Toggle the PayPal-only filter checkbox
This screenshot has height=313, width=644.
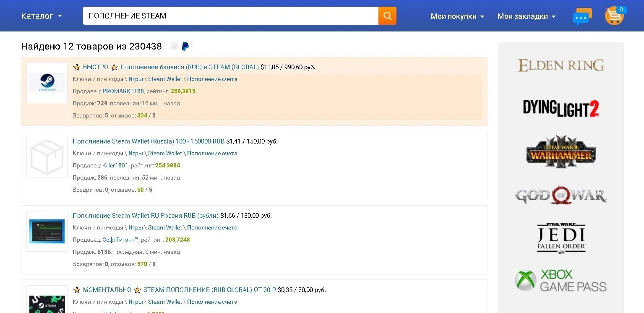click(175, 47)
